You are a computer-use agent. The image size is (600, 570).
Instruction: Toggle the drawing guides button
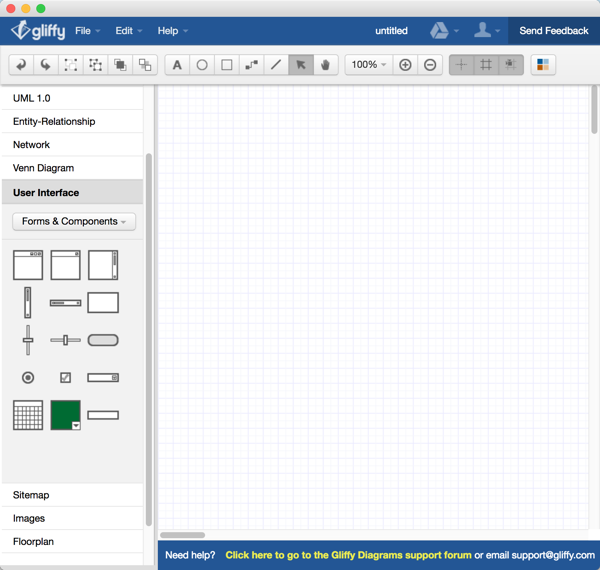pos(461,65)
